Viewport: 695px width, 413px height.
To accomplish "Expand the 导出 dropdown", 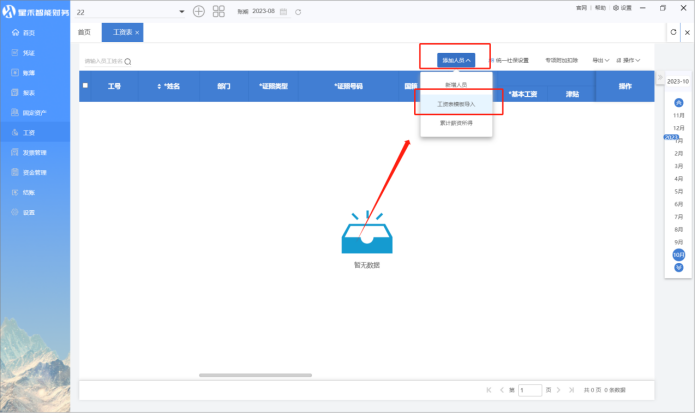I will tap(599, 60).
